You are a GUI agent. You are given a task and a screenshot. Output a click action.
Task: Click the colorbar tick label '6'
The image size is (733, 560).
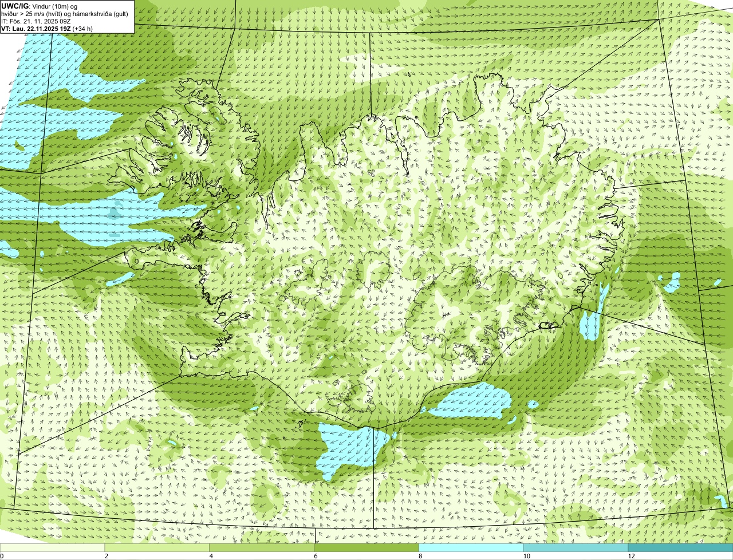point(316,556)
